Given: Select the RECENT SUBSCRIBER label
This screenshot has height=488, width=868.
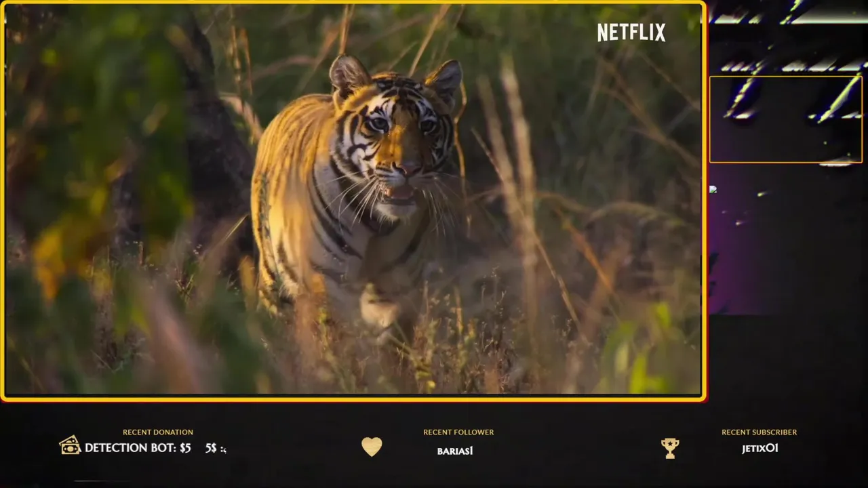Looking at the screenshot, I should coord(759,432).
